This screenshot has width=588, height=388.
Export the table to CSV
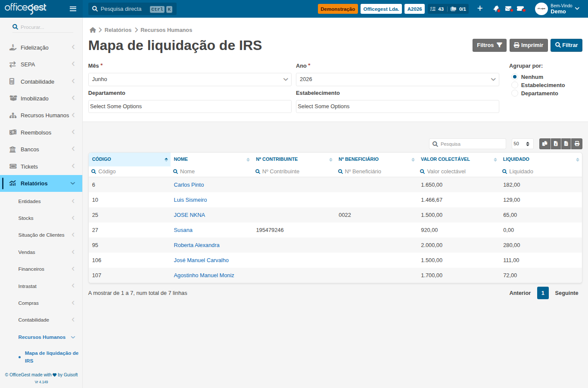point(566,144)
